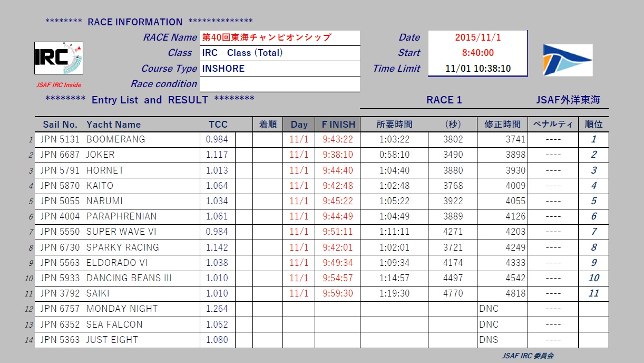Select MONDAY NIGHT TCC '1.264'
The width and height of the screenshot is (644, 363).
tap(217, 309)
